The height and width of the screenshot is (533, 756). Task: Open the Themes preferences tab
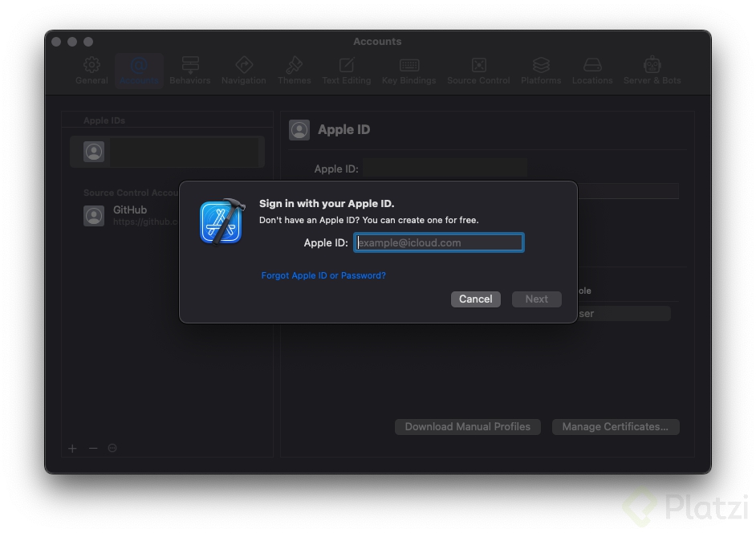tap(294, 71)
